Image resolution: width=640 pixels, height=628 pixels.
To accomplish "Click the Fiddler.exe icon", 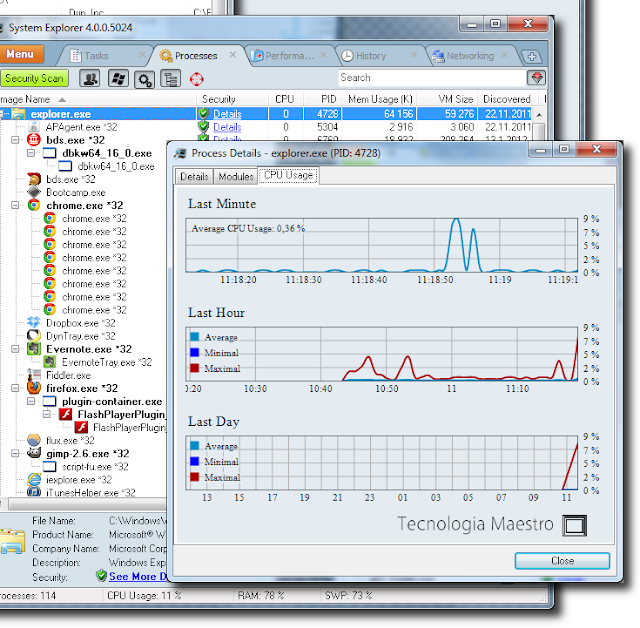I will [34, 375].
